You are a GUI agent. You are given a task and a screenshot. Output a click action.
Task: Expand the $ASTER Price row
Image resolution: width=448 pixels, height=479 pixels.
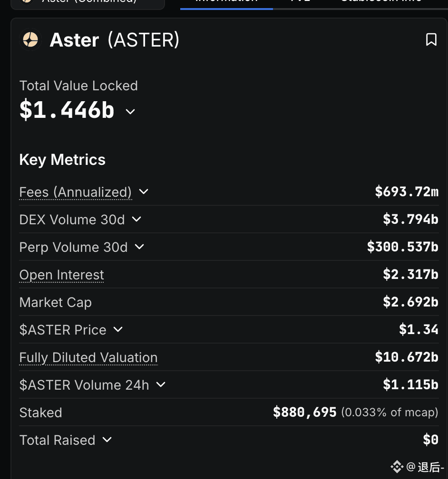[x=118, y=329]
